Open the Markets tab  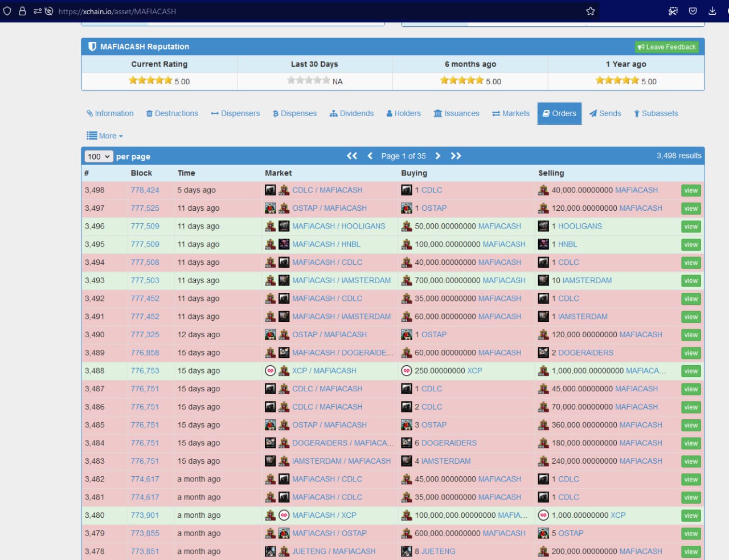[x=511, y=113]
